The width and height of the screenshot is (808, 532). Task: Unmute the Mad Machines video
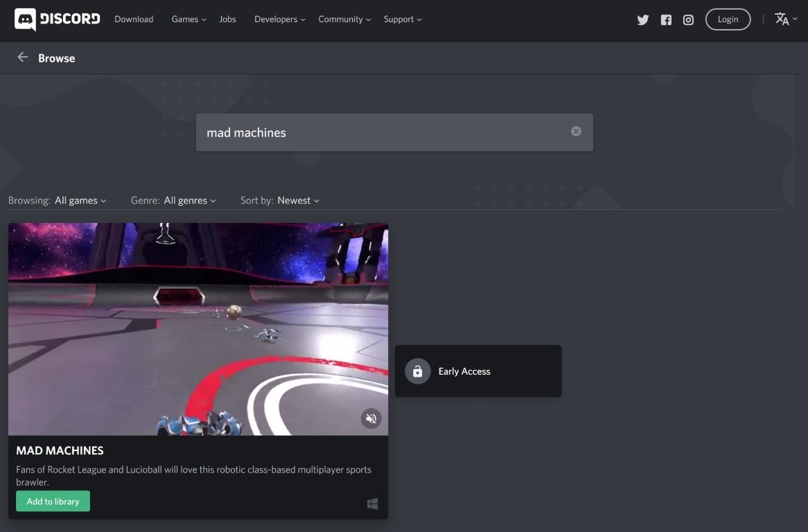coord(371,418)
